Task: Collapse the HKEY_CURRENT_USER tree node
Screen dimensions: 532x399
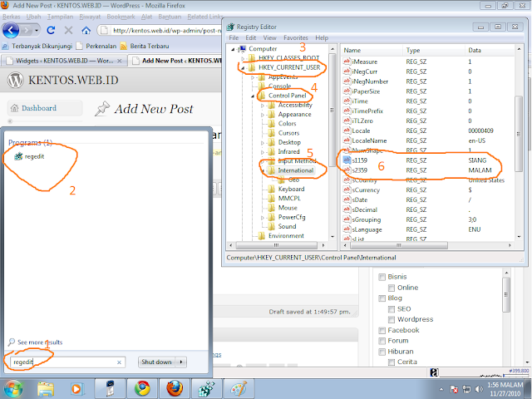Action: 243,68
